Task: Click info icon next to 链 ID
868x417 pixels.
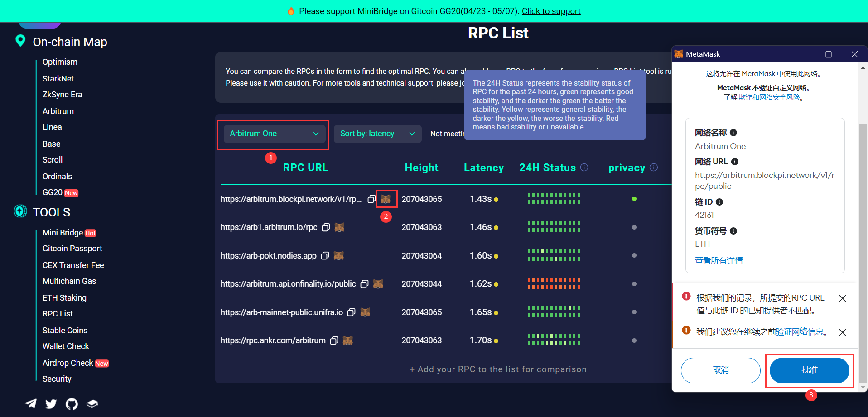Action: click(719, 202)
